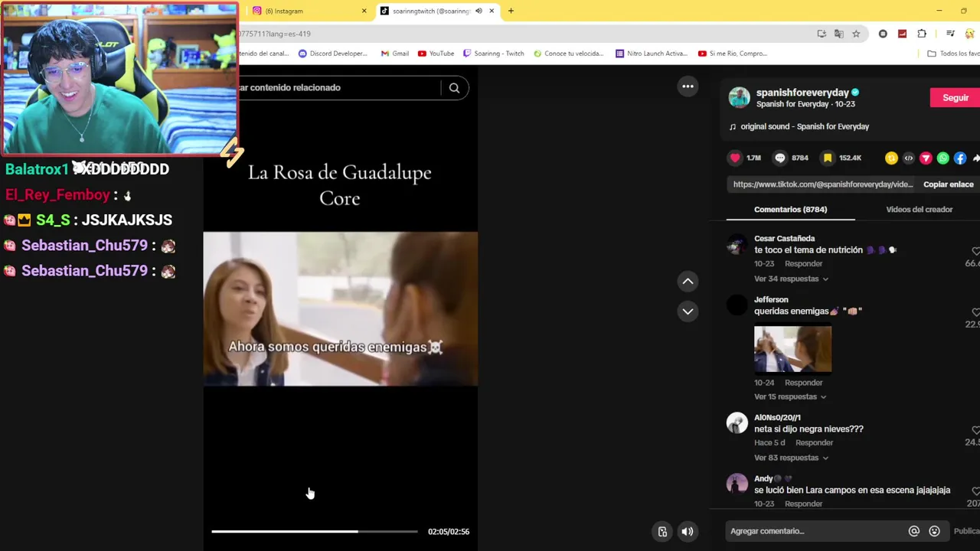This screenshot has height=551, width=980.
Task: Open the three-dot more options menu
Action: click(x=688, y=86)
